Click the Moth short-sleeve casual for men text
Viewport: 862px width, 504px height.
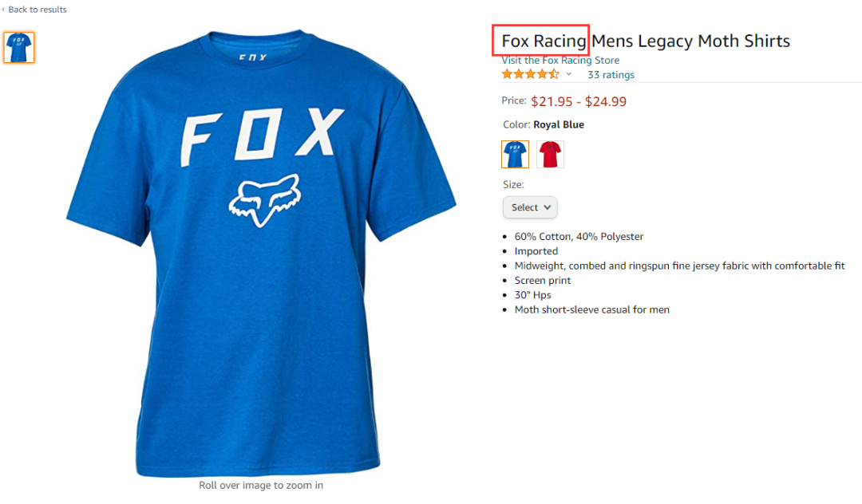pyautogui.click(x=592, y=309)
